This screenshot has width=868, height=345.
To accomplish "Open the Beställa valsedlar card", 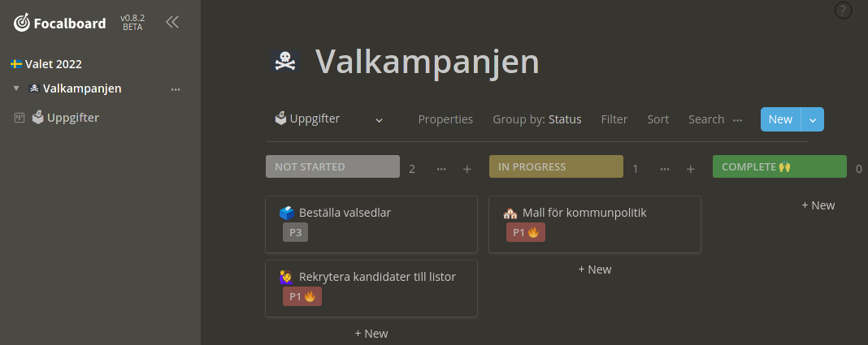I will tap(371, 224).
